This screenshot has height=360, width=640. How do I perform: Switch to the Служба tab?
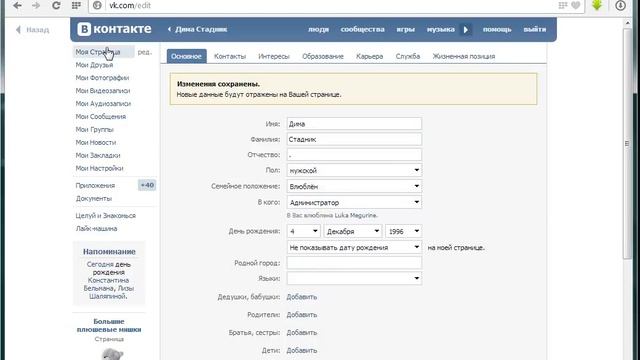(x=408, y=56)
